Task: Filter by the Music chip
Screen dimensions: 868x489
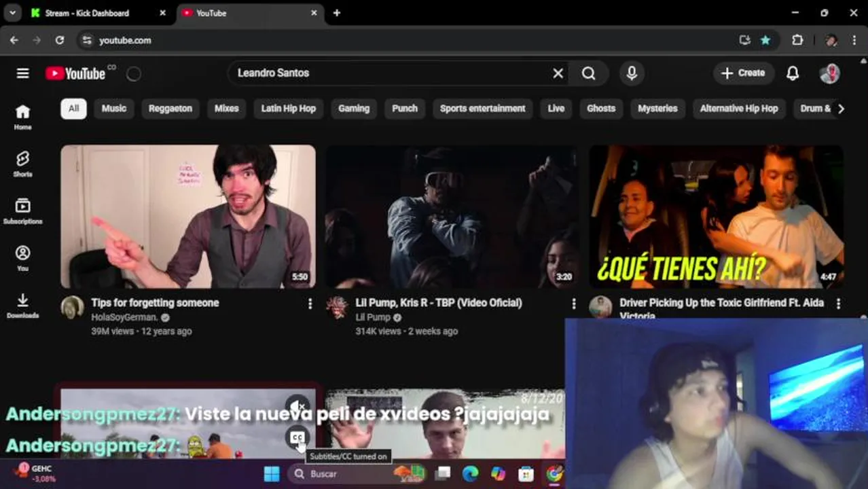Action: [114, 109]
